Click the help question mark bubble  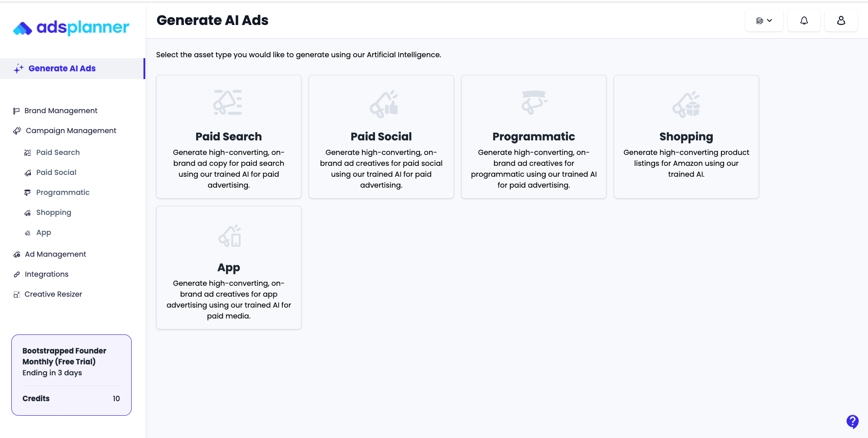[852, 421]
